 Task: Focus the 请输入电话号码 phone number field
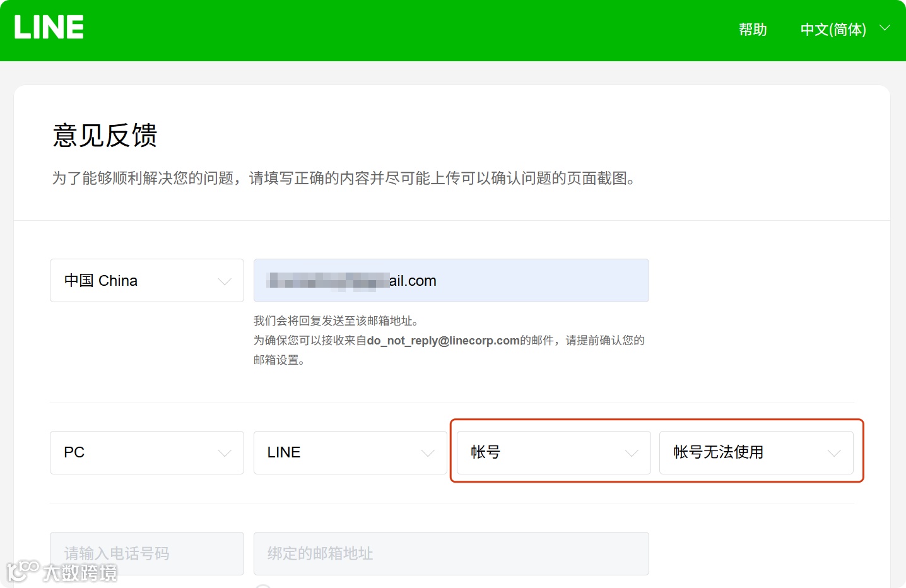147,553
